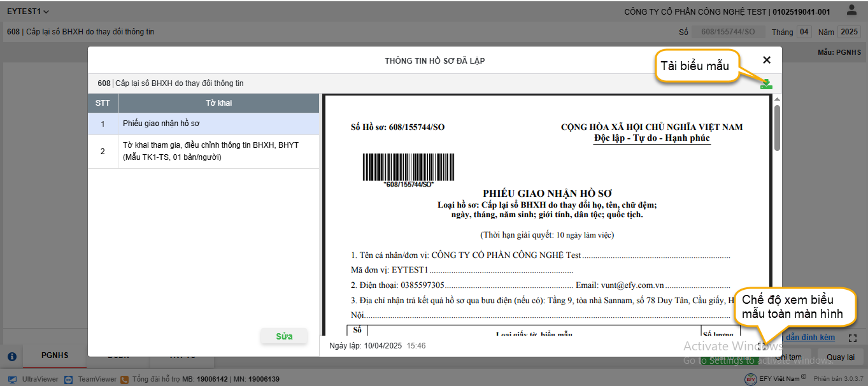This screenshot has width=868, height=386.
Task: Click the document preview vertical scrollbar
Action: (x=777, y=127)
